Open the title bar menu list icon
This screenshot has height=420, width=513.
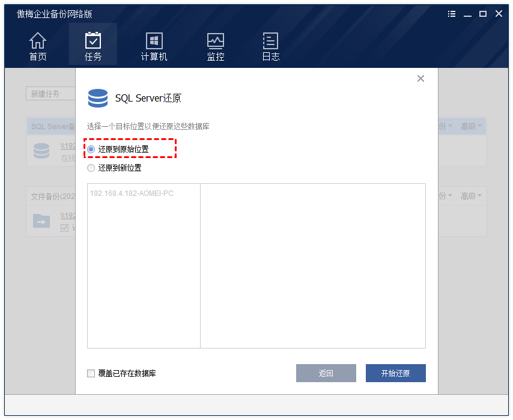click(x=452, y=14)
